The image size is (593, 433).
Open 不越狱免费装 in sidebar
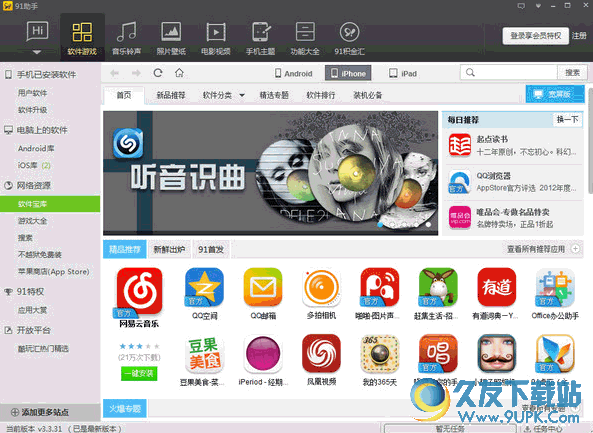click(x=40, y=255)
